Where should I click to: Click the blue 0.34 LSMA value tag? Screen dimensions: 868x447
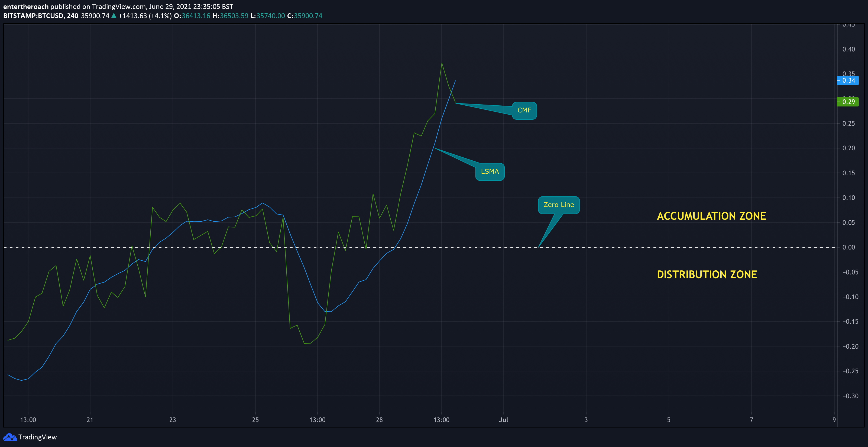point(848,80)
